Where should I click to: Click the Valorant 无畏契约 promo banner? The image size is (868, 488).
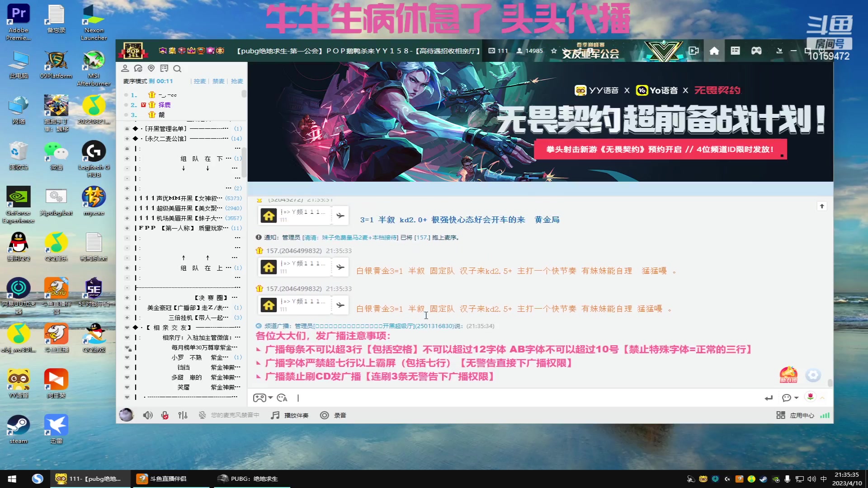[540, 122]
